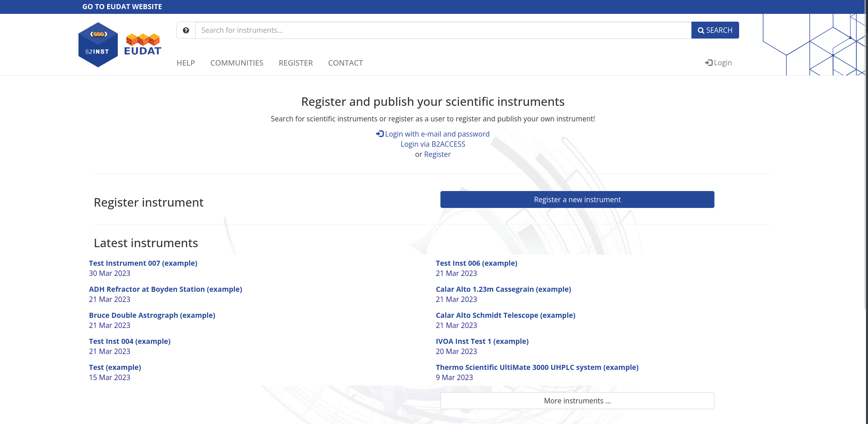The height and width of the screenshot is (424, 868).
Task: Click the question mark help icon beside search
Action: [186, 30]
